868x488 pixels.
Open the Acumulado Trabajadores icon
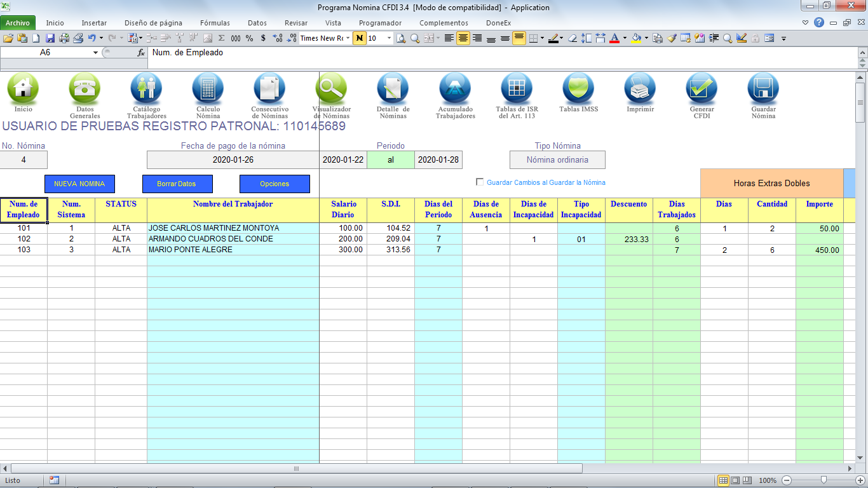(x=455, y=89)
